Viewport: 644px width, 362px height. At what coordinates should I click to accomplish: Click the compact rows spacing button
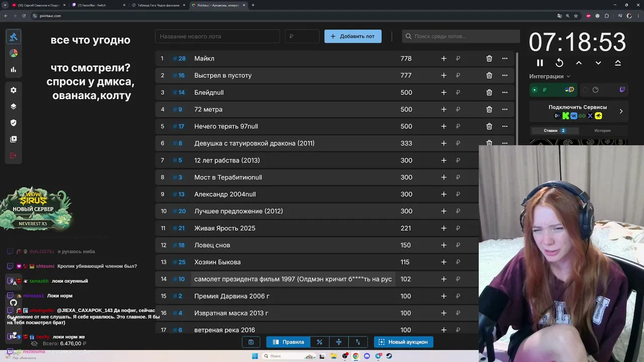(339, 342)
